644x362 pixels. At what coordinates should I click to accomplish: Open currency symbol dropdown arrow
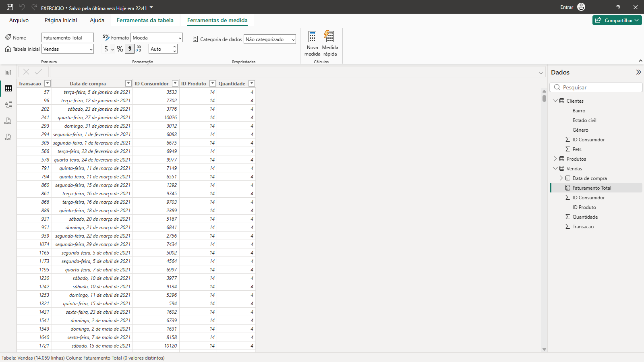pos(112,50)
